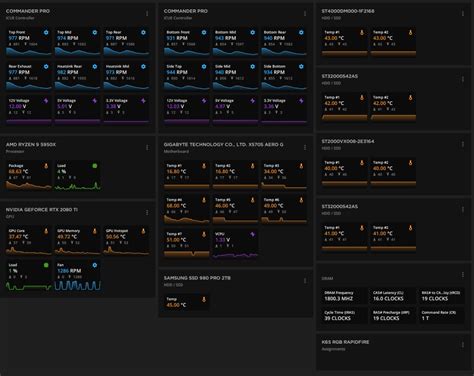Screen dimensions: 474x376
Task: Click thermometer icon on ST4000DM000 Temp #1
Action: pyautogui.click(x=362, y=32)
